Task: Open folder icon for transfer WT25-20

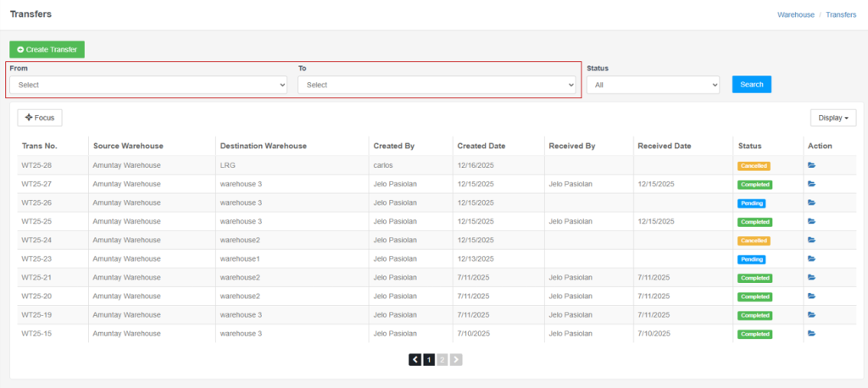Action: (811, 297)
